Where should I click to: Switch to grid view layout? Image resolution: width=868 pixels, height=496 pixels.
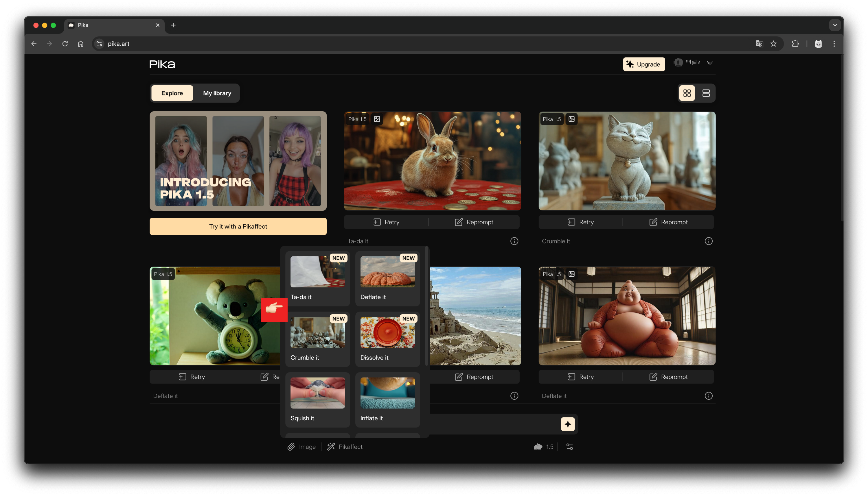[x=687, y=93]
